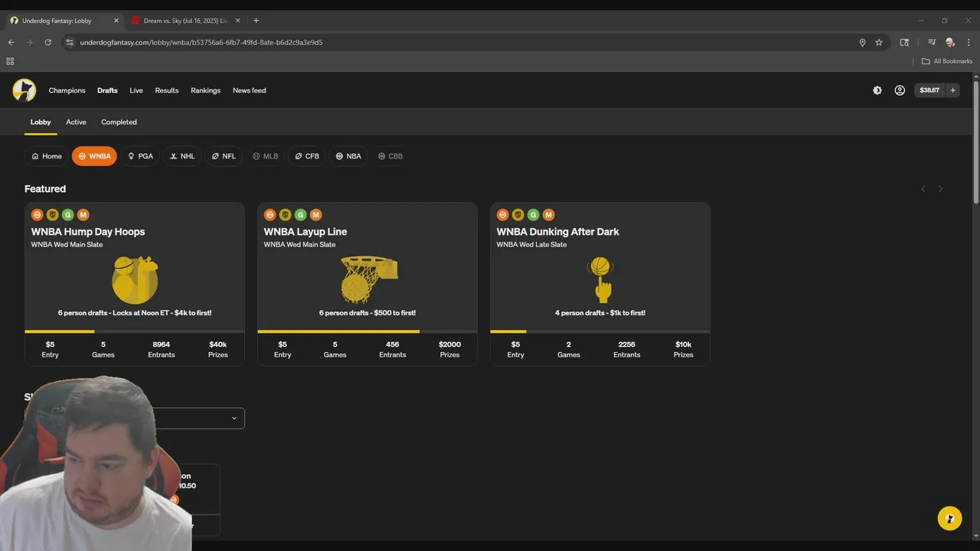Open the WNBA Layup Line contest
The image size is (980, 551).
pyautogui.click(x=367, y=284)
